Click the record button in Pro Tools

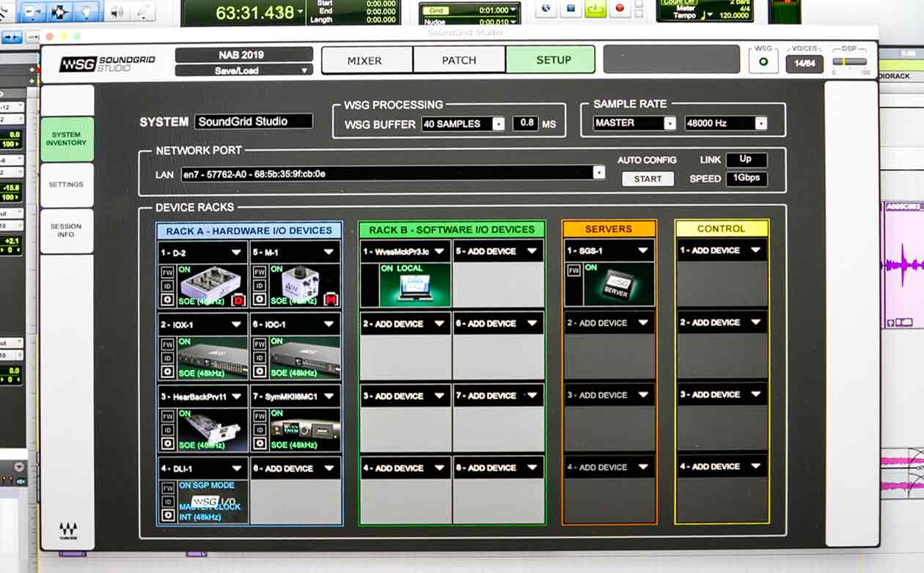(620, 8)
